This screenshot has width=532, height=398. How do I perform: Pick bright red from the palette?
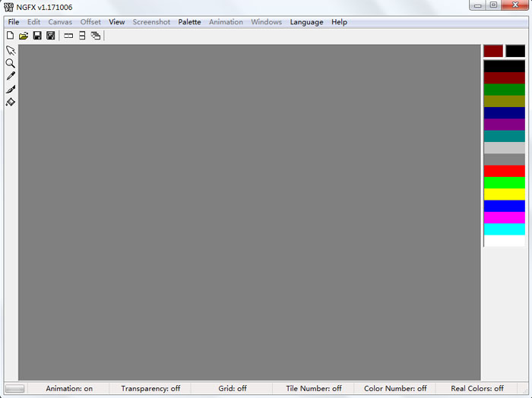pos(505,171)
